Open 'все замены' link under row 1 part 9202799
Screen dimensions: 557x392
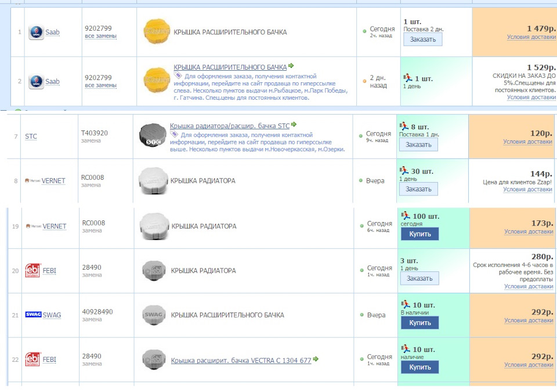(x=100, y=36)
